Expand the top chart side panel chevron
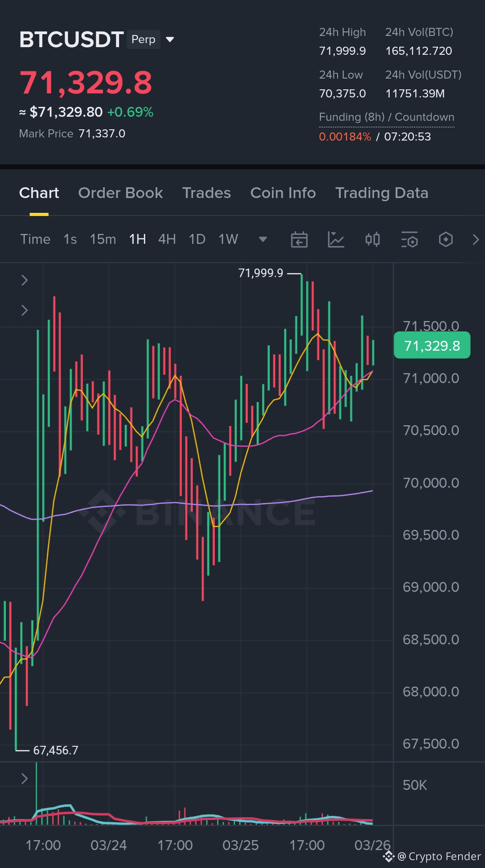485x868 pixels. point(25,280)
